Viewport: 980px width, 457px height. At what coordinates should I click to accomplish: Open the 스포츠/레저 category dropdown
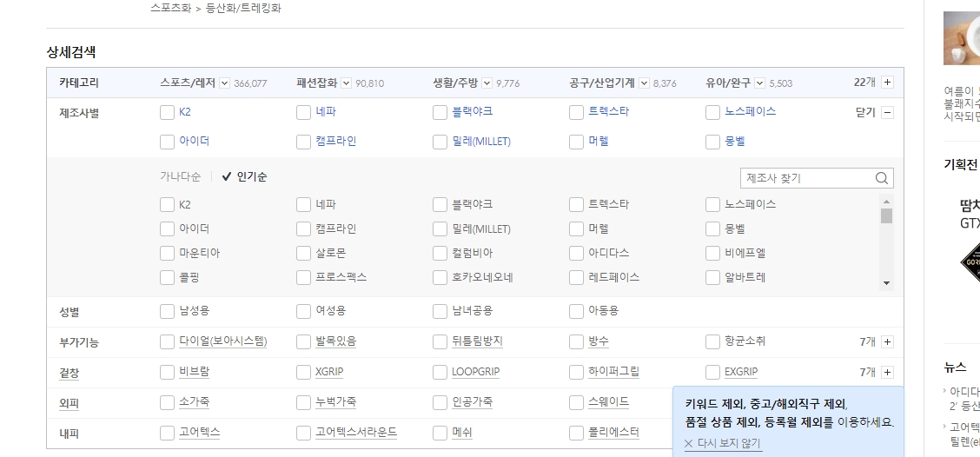[225, 83]
